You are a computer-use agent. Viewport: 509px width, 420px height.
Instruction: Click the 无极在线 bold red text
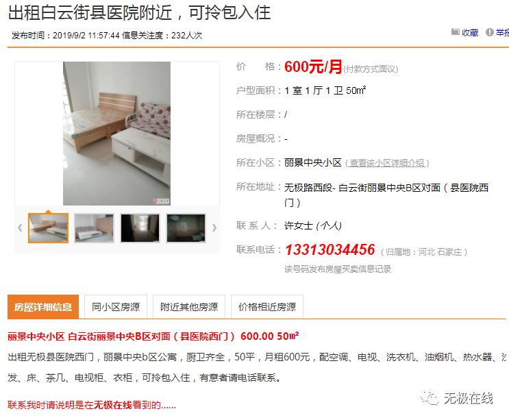[112, 405]
